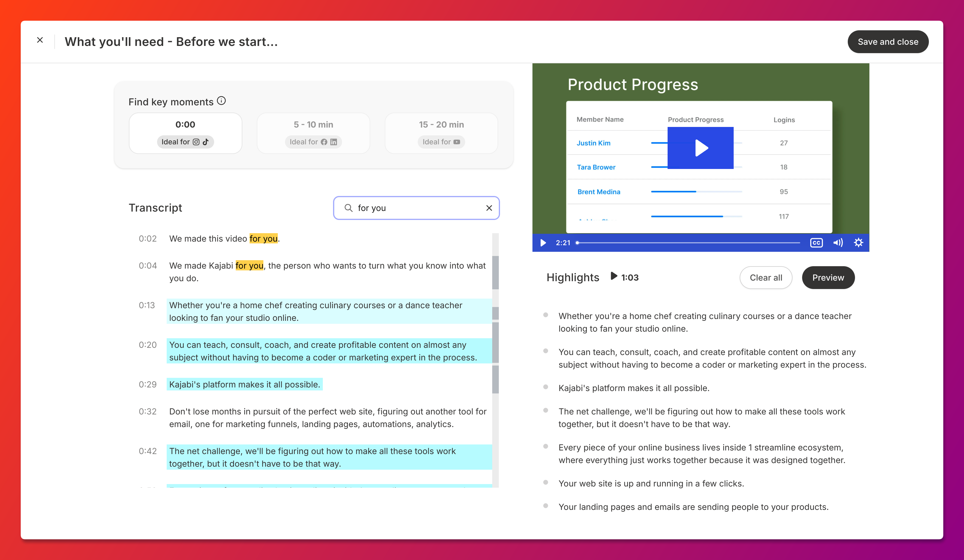Click Save and close button
Viewport: 964px width, 560px height.
pos(887,42)
